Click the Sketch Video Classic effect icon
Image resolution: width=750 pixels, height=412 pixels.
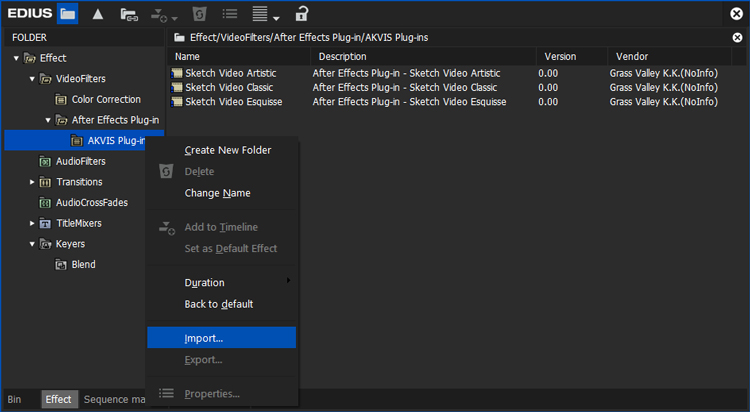tap(177, 88)
